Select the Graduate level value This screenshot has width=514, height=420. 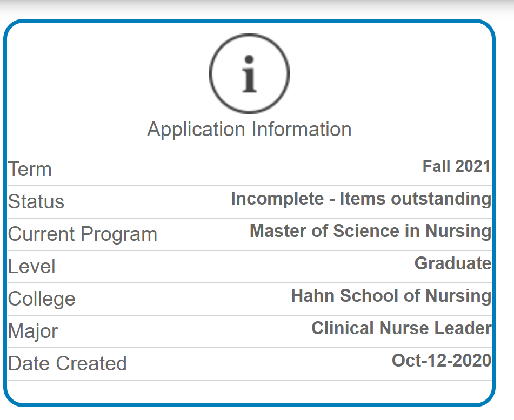tap(453, 263)
